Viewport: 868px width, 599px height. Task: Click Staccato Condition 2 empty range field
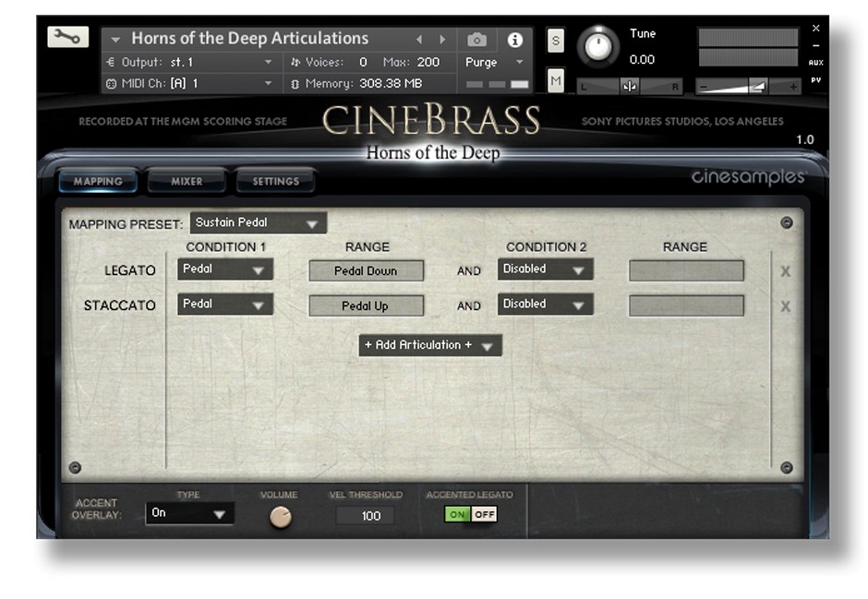(x=686, y=305)
